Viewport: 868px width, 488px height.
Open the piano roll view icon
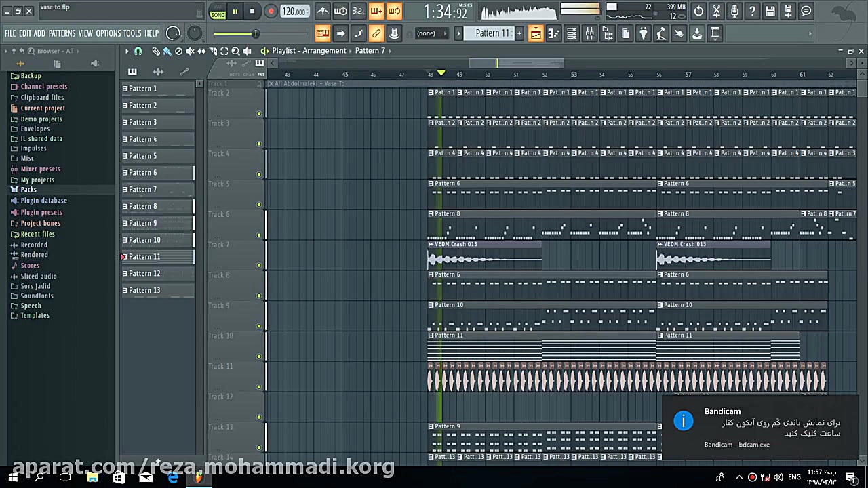553,33
